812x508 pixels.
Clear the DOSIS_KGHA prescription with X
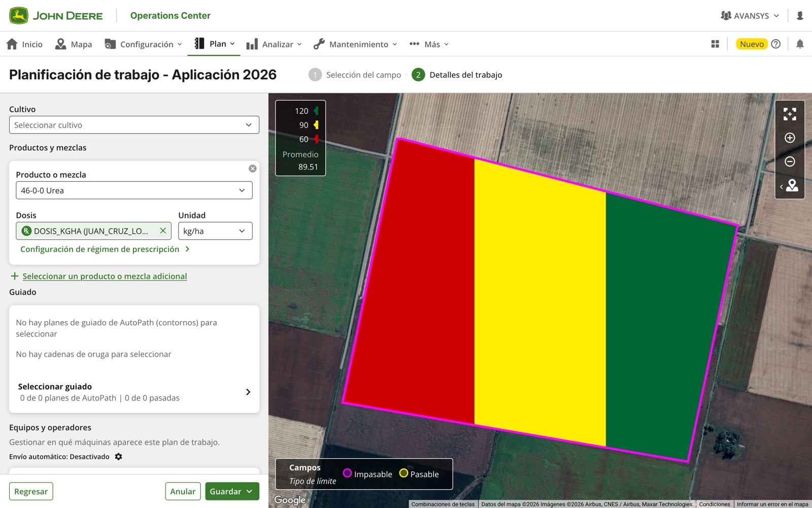(163, 231)
